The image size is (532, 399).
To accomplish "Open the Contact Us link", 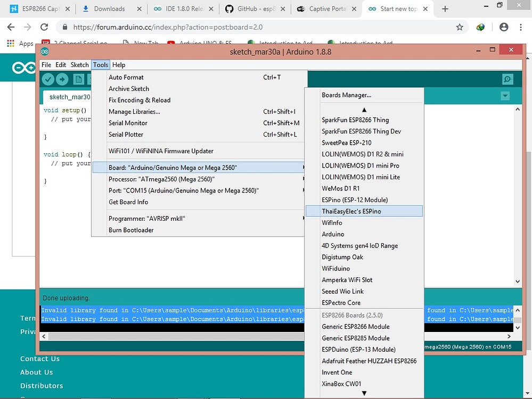I will (39, 359).
